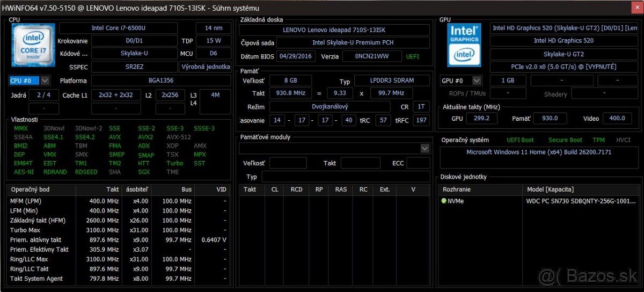This screenshot has height=292, width=644.
Task: Click the Intel Graphics logo
Action: (x=464, y=45)
